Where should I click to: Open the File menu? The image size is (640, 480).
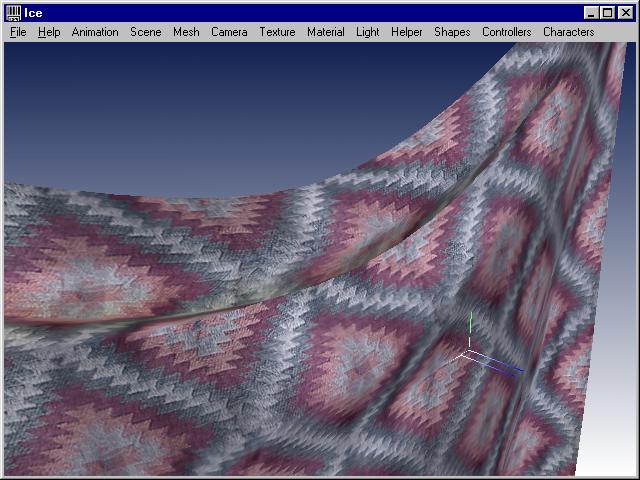pos(18,32)
